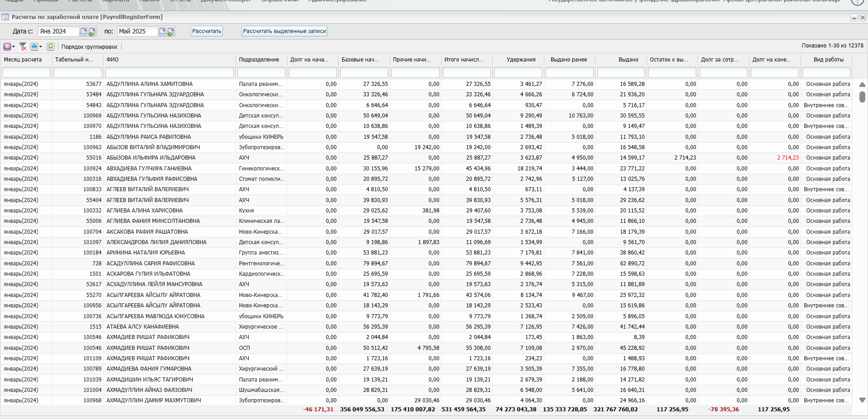Image resolution: width=868 pixels, height=419 pixels.
Task: Select row АВХАДИЕВА ГУЛЧИРА ГАНИЕВНА
Action: coord(426,169)
